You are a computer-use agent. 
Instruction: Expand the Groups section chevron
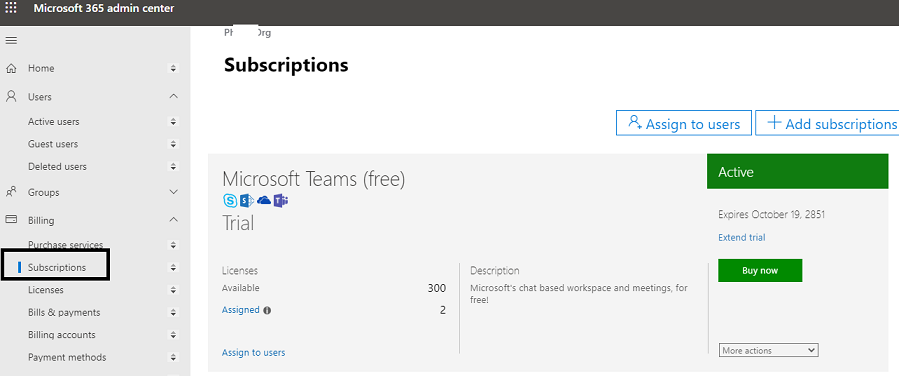click(174, 192)
